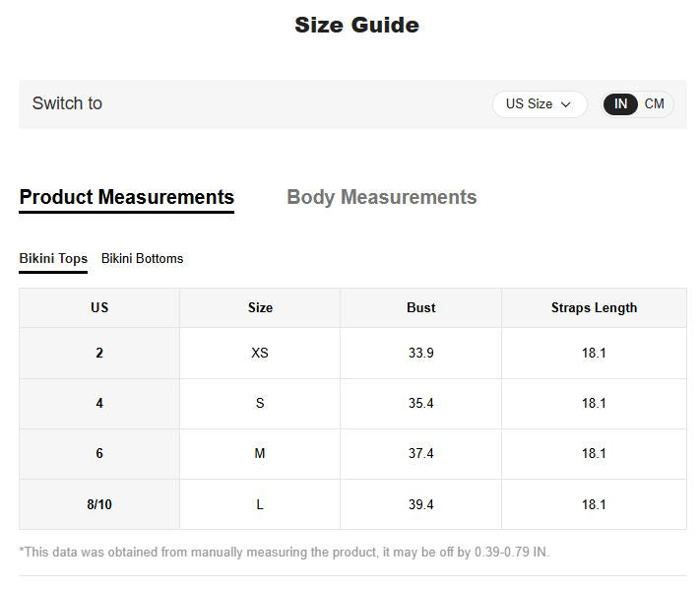Screen dimensions: 700x589
Task: Click the M size cell
Action: (x=260, y=454)
